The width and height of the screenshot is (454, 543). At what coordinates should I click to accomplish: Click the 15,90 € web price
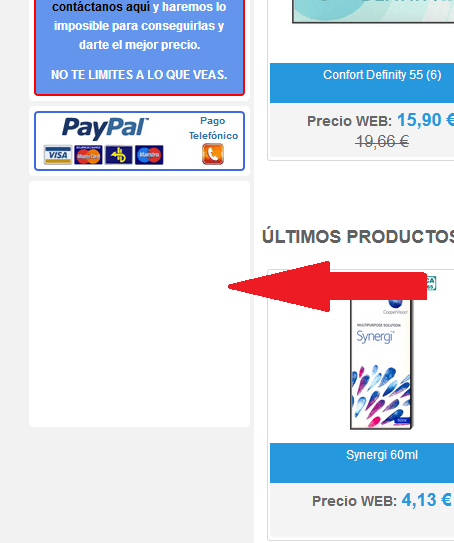[425, 120]
